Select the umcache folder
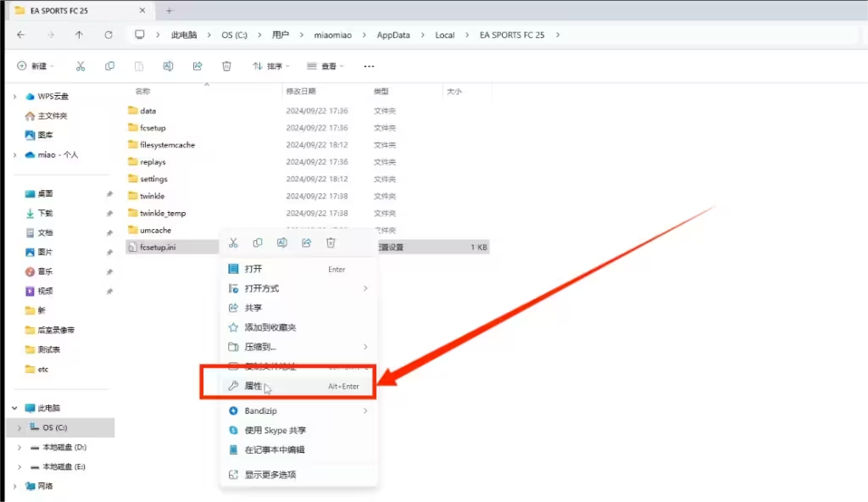The width and height of the screenshot is (868, 502). pos(150,230)
